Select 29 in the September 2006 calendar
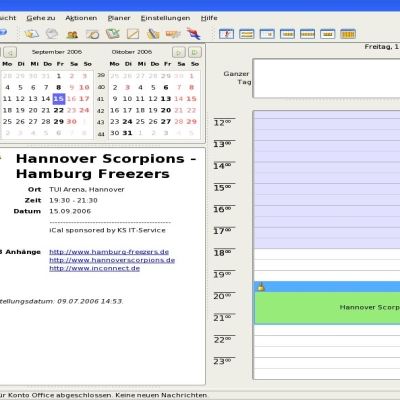 click(x=59, y=122)
